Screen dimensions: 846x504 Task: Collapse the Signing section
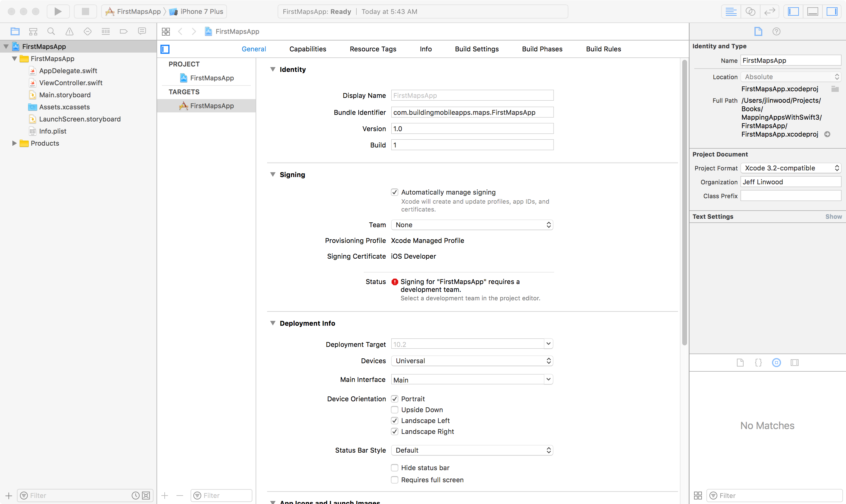(273, 174)
